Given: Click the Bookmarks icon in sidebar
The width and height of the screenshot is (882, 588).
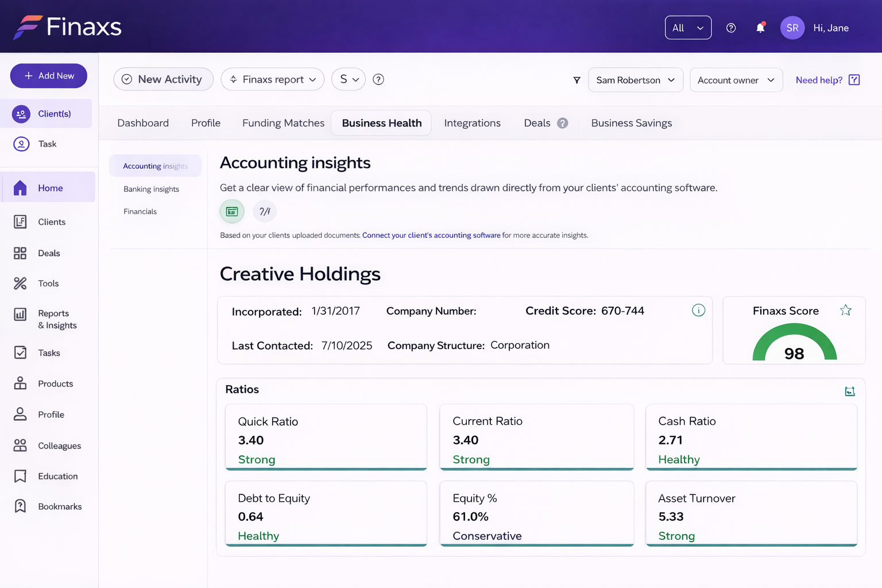Looking at the screenshot, I should pyautogui.click(x=20, y=506).
